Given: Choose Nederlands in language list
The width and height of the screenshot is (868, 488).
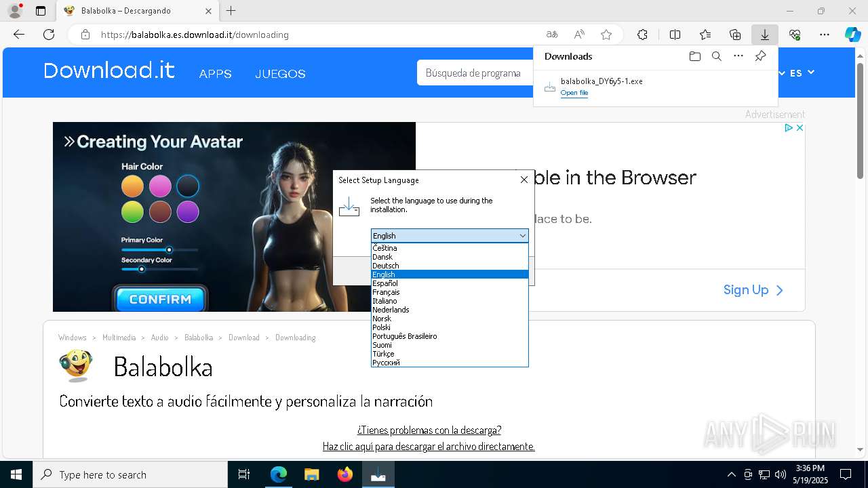Looking at the screenshot, I should click(450, 310).
